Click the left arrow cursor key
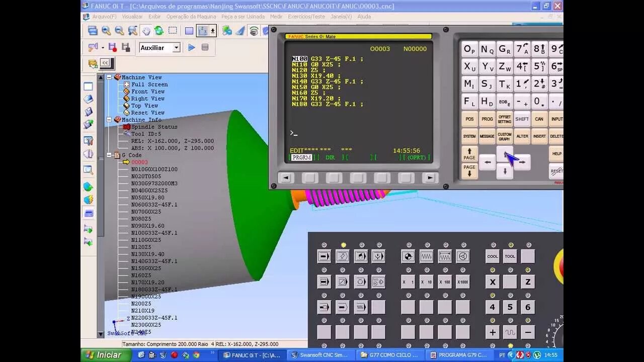 click(488, 162)
